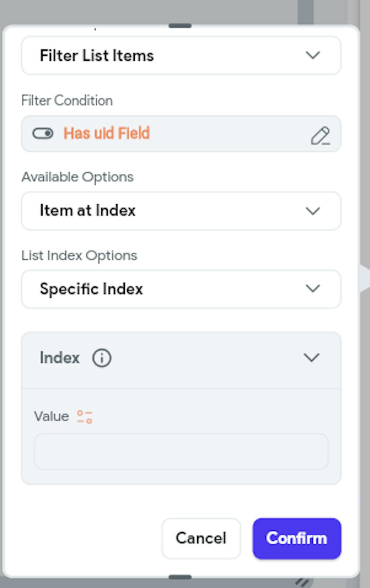Viewport: 370px width, 588px height.
Task: Click the orange numeric type icon beside Value
Action: click(84, 416)
